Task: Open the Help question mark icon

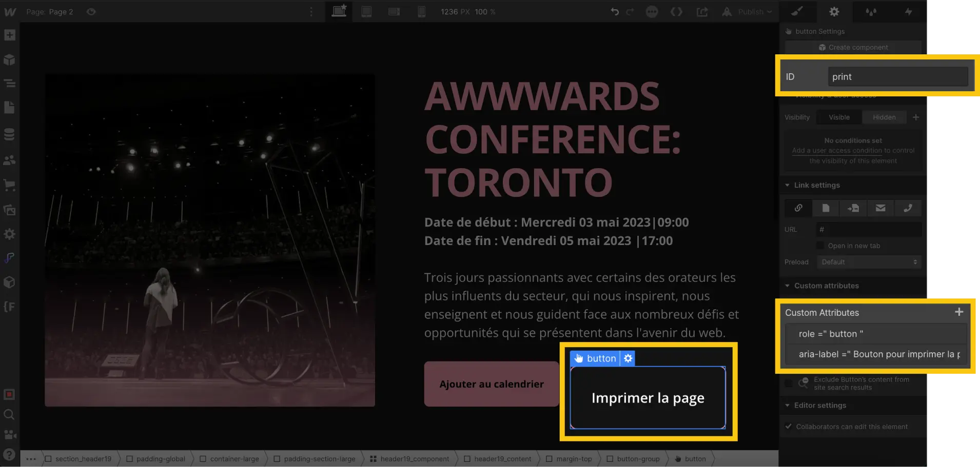Action: click(x=9, y=454)
